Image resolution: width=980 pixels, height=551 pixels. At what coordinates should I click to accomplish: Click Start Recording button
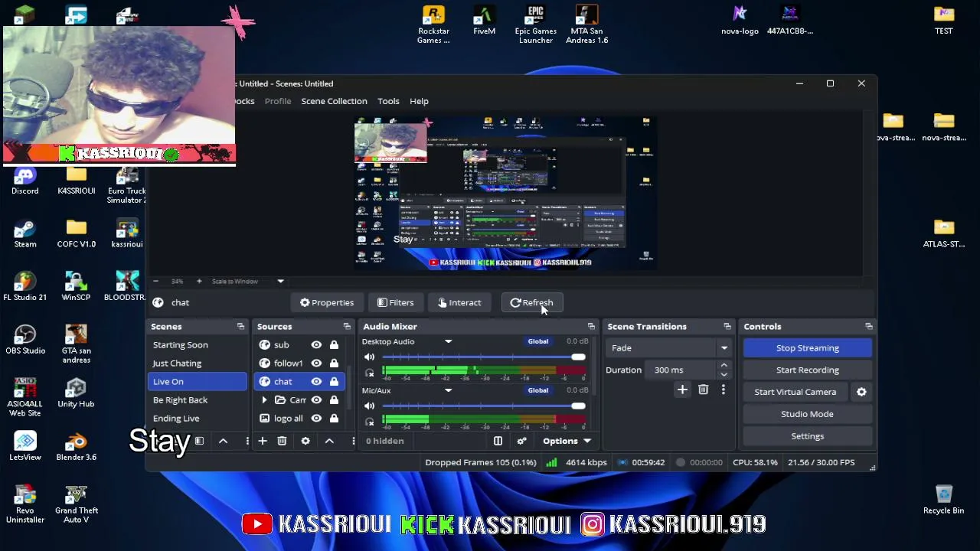pos(807,370)
